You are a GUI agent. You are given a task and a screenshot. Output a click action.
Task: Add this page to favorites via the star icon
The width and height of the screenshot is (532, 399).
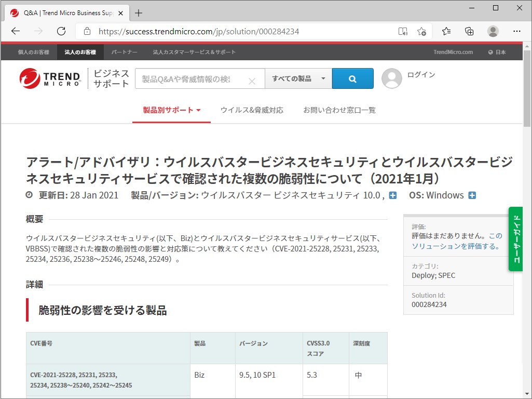[x=422, y=31]
